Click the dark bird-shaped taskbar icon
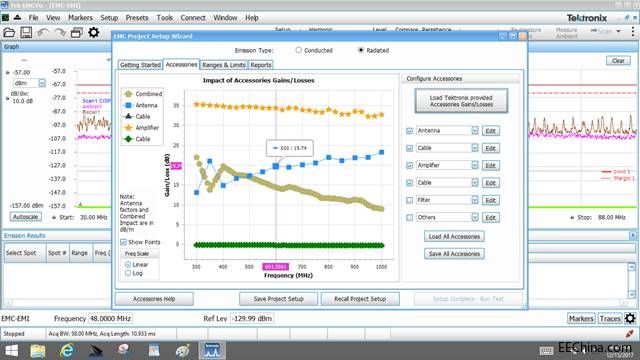Screen dimensions: 640x360 click(x=96, y=351)
